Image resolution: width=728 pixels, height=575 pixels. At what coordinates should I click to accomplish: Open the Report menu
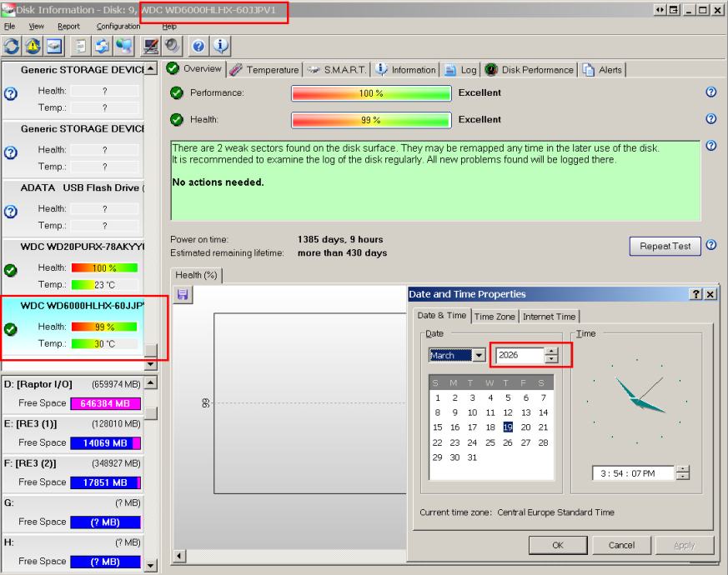pyautogui.click(x=68, y=27)
